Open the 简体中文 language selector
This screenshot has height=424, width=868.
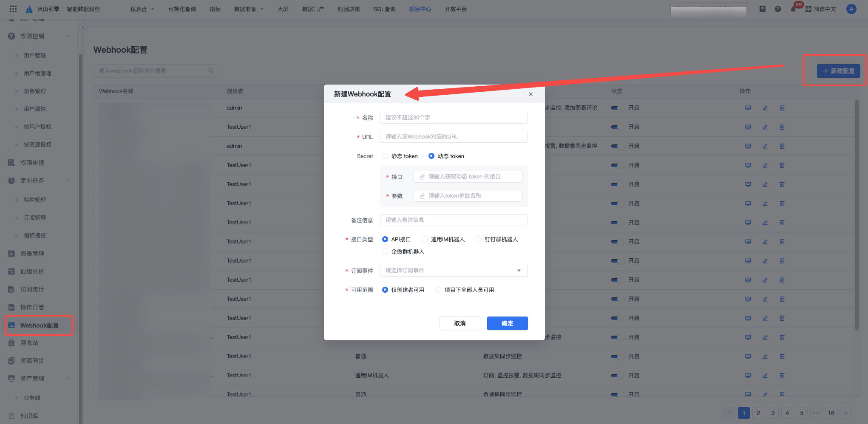pos(821,9)
